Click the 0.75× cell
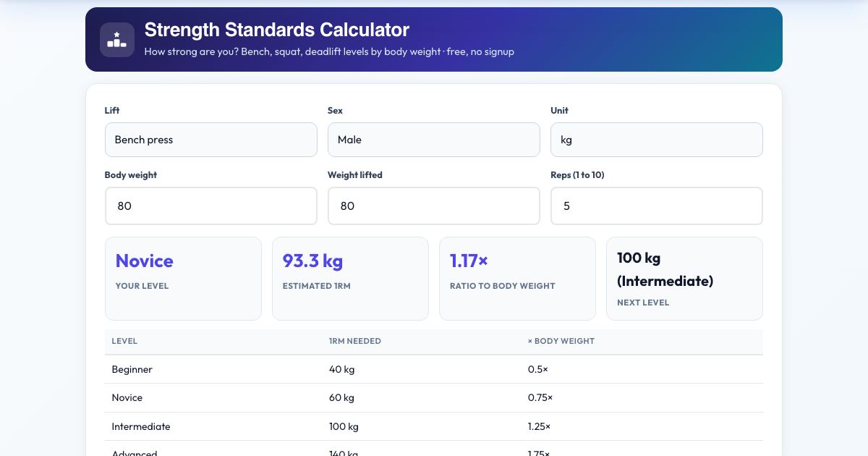The height and width of the screenshot is (456, 868). 540,397
